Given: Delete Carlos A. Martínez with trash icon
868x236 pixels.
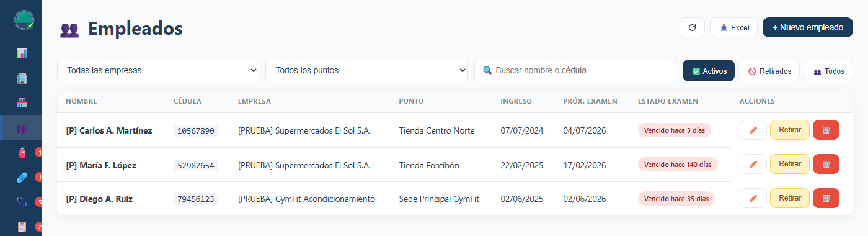Looking at the screenshot, I should (826, 130).
